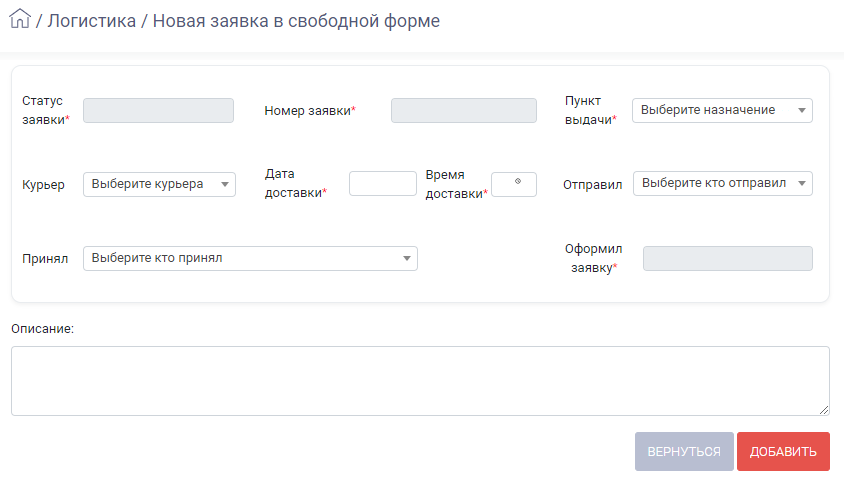Image resolution: width=844 pixels, height=479 pixels.
Task: Open the Выберите назначение dropdown
Action: (x=722, y=110)
